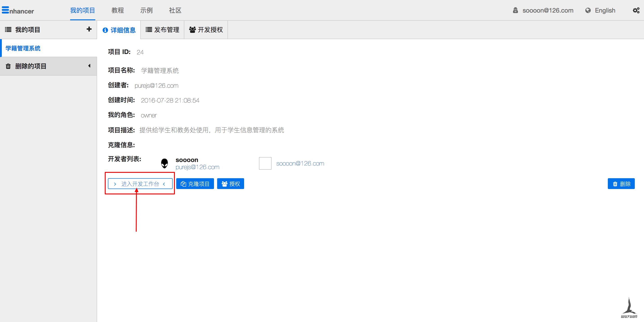The width and height of the screenshot is (644, 322).
Task: Click the wuyuan bird logo
Action: (x=629, y=308)
